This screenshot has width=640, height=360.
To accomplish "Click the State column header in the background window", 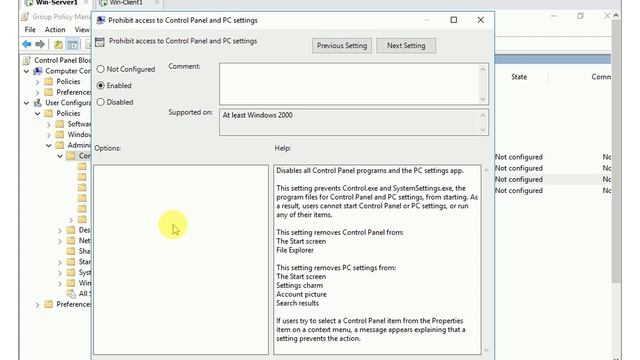I will (x=519, y=77).
